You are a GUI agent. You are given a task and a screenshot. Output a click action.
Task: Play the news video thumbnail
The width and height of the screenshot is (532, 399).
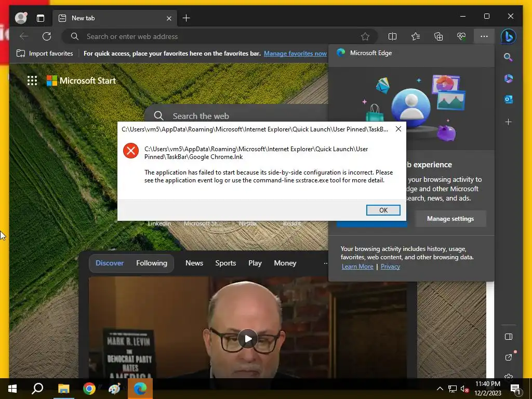pos(248,339)
